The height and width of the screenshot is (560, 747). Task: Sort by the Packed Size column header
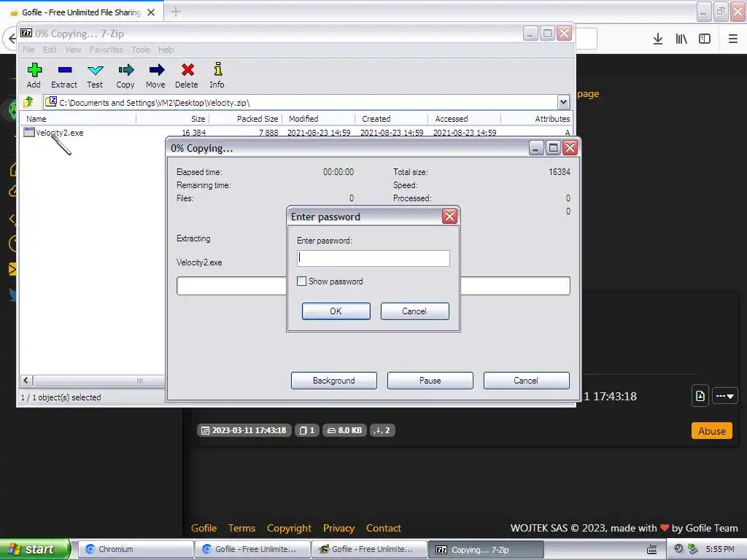tap(246, 119)
